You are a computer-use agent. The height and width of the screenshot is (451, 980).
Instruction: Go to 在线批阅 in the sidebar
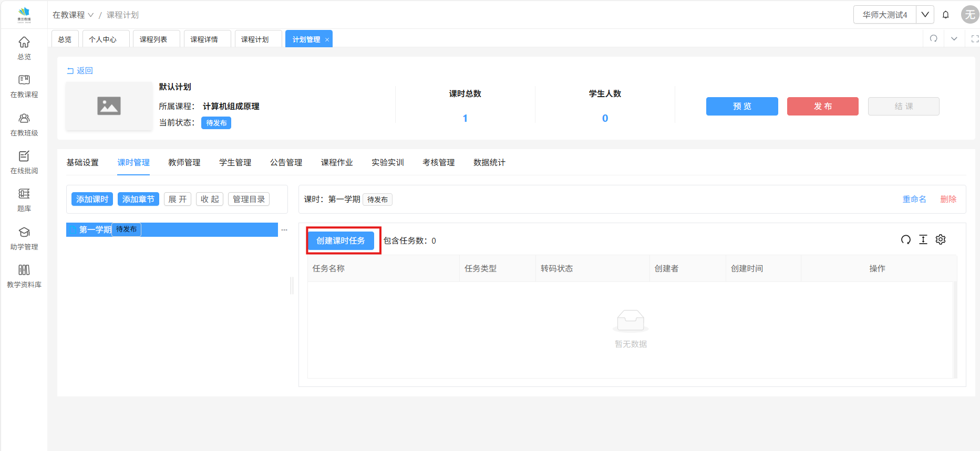point(24,162)
